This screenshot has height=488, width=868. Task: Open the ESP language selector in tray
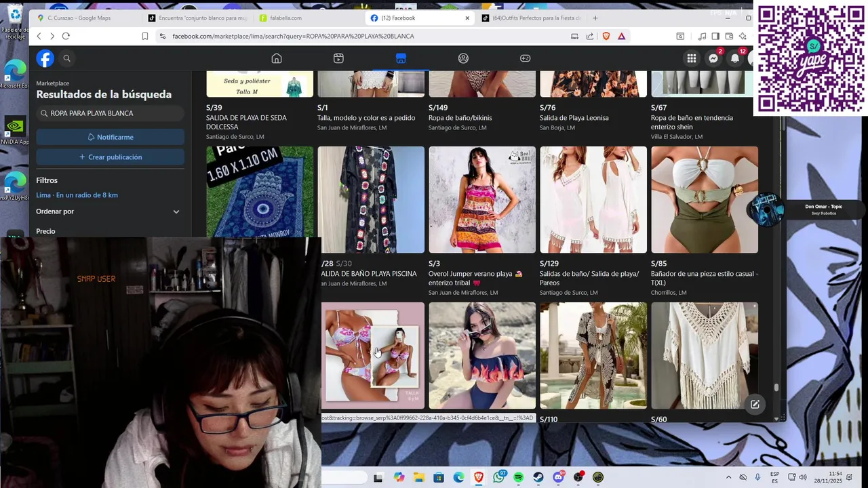coord(774,477)
